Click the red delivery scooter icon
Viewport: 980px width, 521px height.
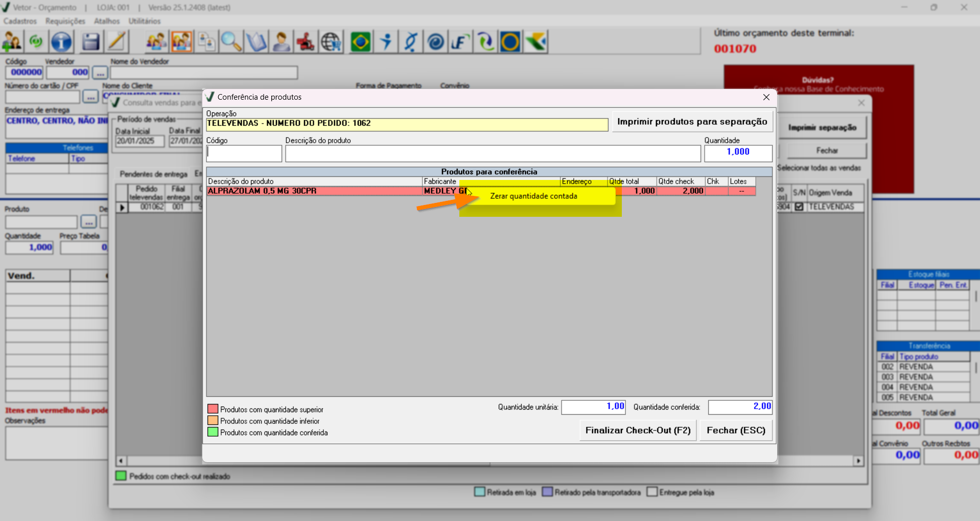[306, 41]
